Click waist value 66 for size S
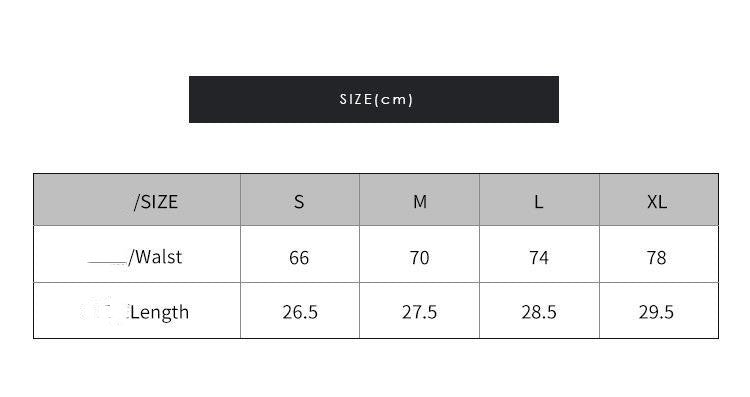The width and height of the screenshot is (750, 397). pyautogui.click(x=299, y=258)
